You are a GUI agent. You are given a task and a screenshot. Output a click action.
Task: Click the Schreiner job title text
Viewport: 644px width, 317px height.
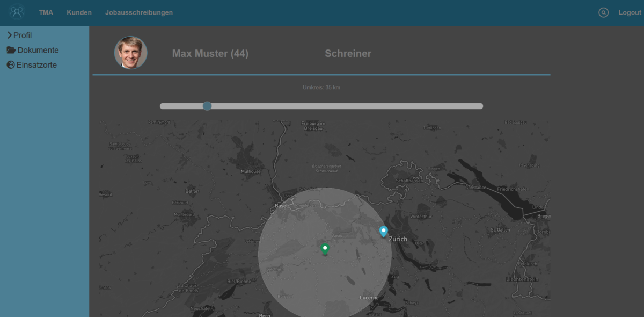[348, 54]
